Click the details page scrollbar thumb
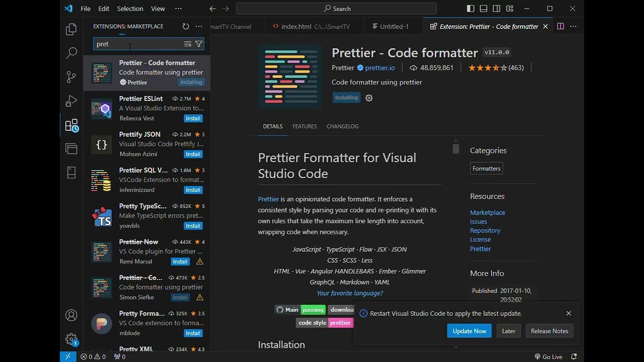This screenshot has width=644, height=362. [456, 149]
